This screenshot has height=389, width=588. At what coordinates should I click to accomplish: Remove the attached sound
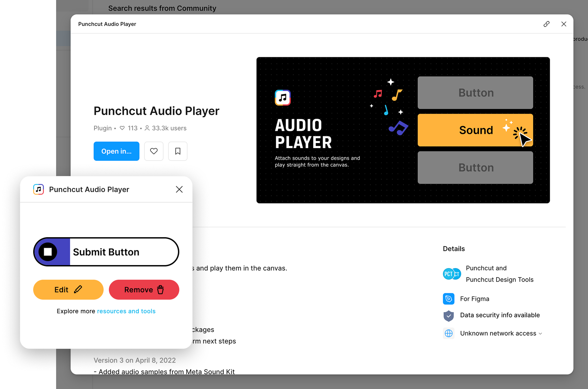click(x=144, y=290)
